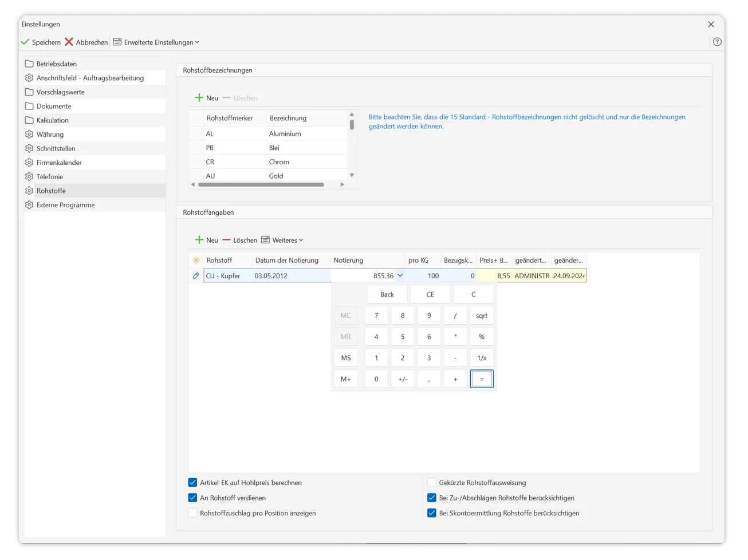
Task: Collapse the Notierung calculator dropdown arrow
Action: coord(400,276)
